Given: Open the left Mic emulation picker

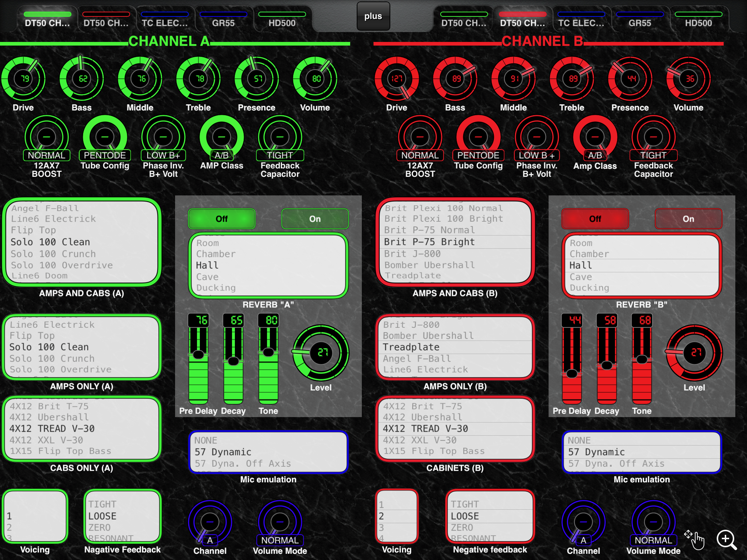Looking at the screenshot, I should (268, 452).
